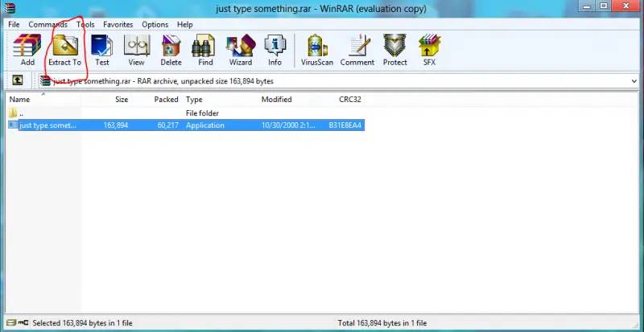Expand the address bar dropdown arrow
This screenshot has height=332, width=644.
634,81
